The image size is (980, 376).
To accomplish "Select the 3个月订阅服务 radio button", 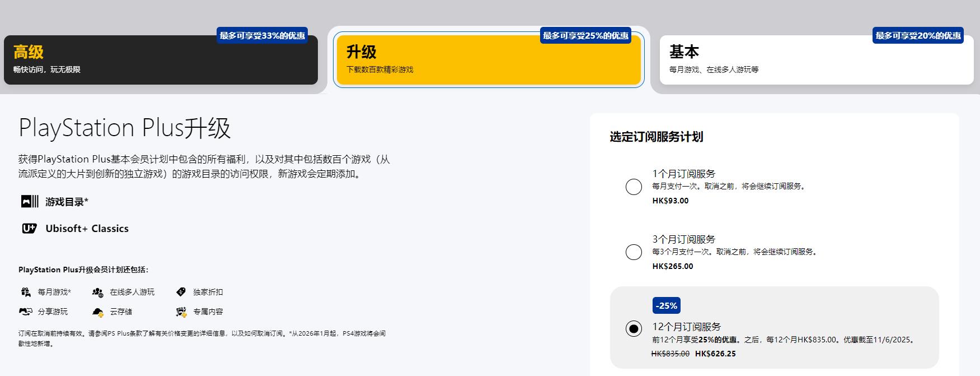I will coord(634,252).
